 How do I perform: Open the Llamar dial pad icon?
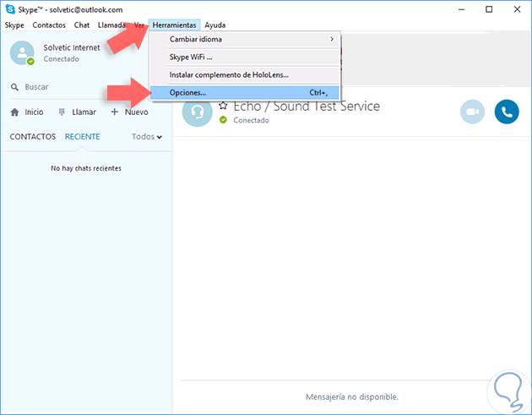(x=62, y=112)
